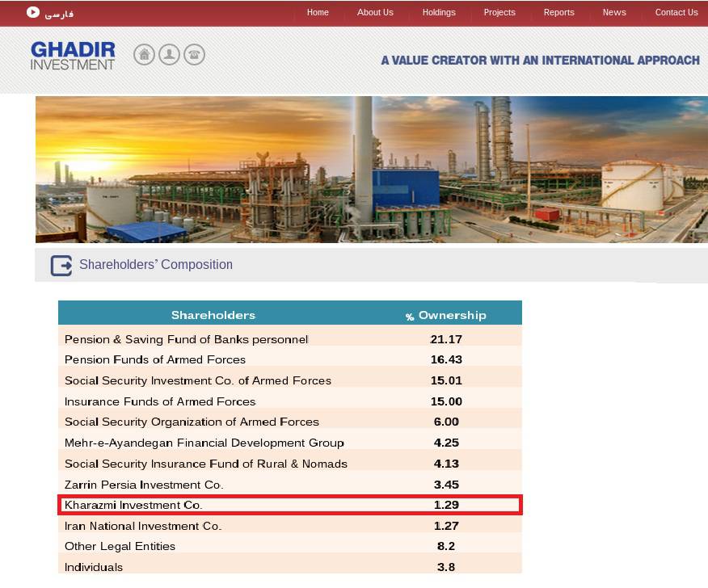Open the Home menu item
The height and width of the screenshot is (588, 708).
coord(318,13)
